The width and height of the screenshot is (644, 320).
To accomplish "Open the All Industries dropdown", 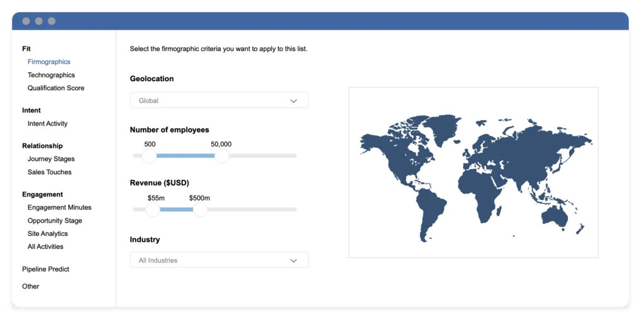I will coord(219,260).
